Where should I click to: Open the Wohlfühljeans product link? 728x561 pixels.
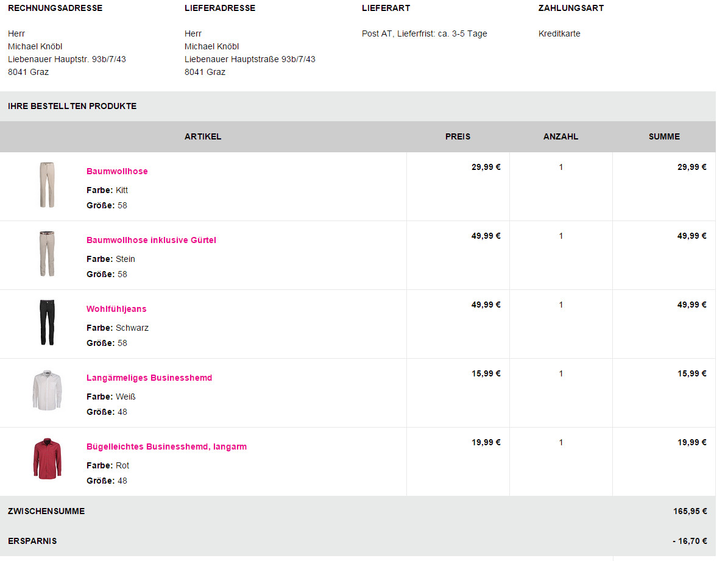[116, 309]
